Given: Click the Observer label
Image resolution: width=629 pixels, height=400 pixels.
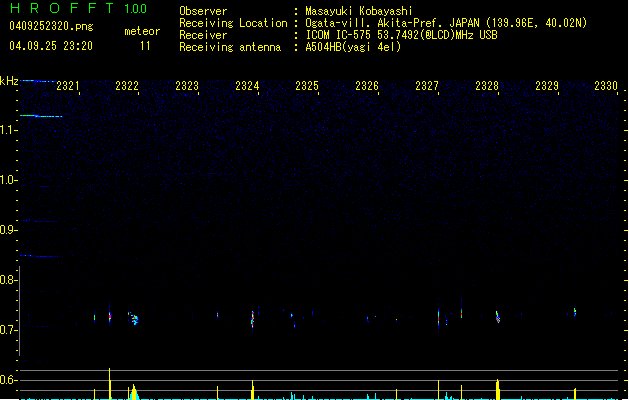Looking at the screenshot, I should [203, 11].
